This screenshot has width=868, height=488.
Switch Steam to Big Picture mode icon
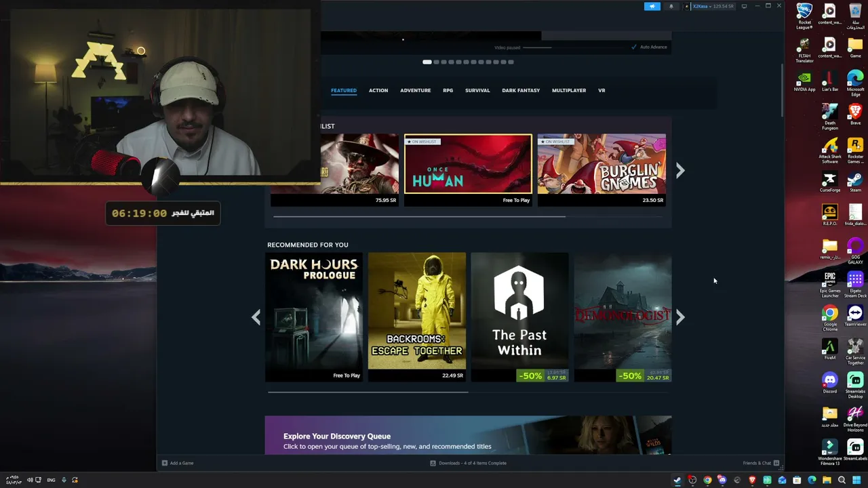(x=744, y=6)
